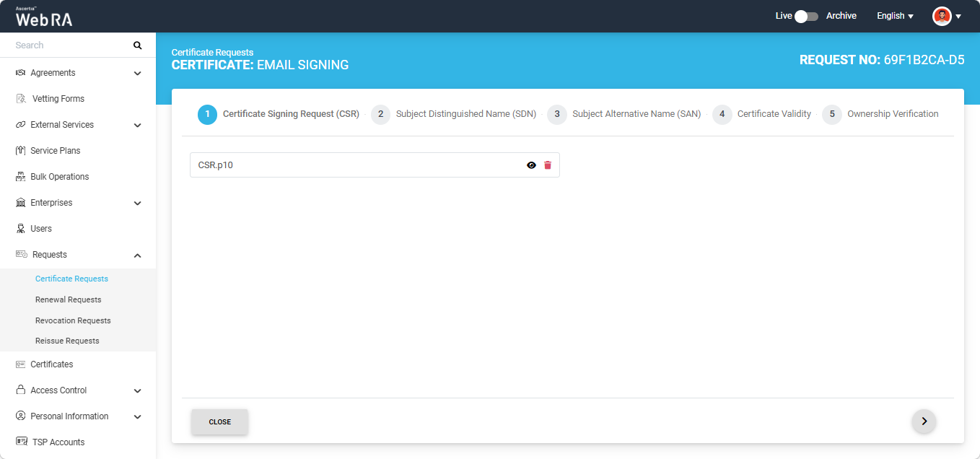Select step 4 Certificate Validity tab
The height and width of the screenshot is (459, 980).
pos(762,114)
